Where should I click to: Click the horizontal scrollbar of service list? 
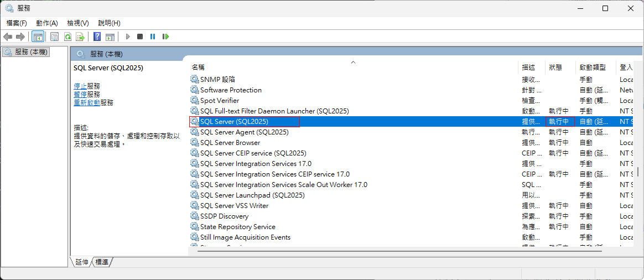400,250
